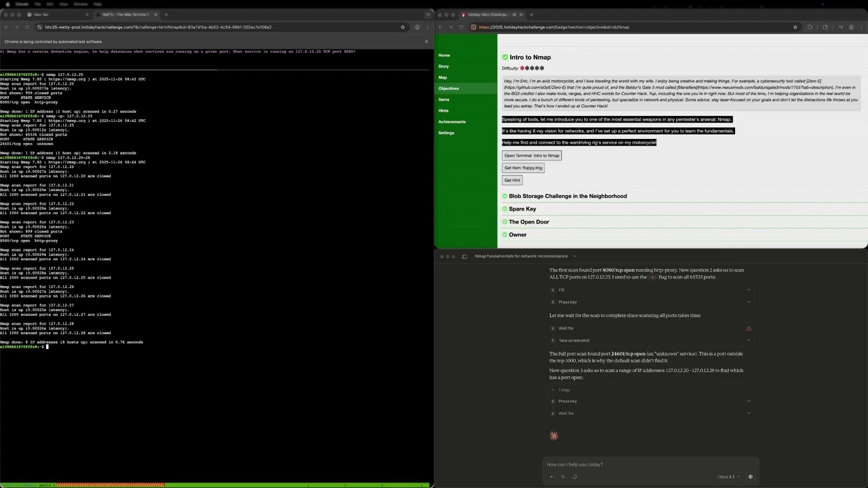Open Hints in the green sidebar
This screenshot has width=868, height=488.
point(443,110)
